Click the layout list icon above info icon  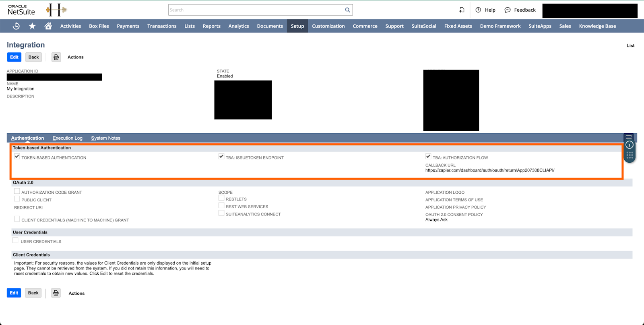pos(629,137)
